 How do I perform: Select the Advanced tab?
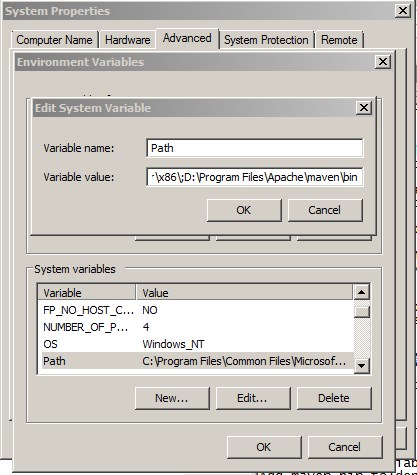pyautogui.click(x=187, y=38)
